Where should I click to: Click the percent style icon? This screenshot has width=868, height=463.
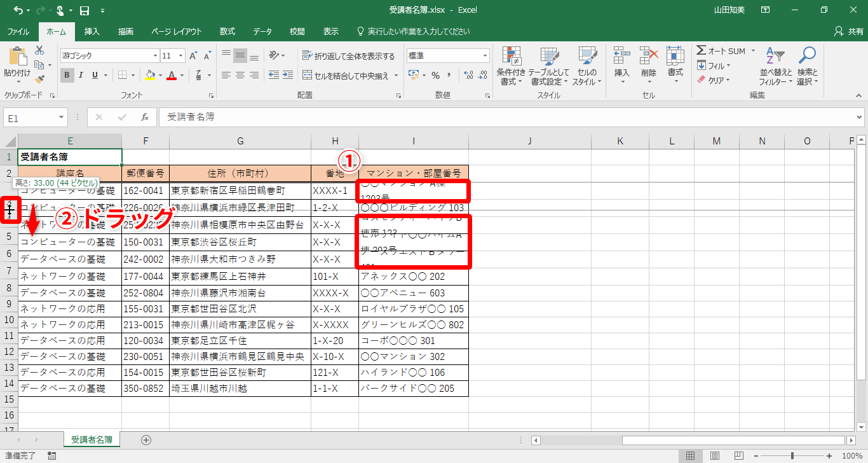436,76
